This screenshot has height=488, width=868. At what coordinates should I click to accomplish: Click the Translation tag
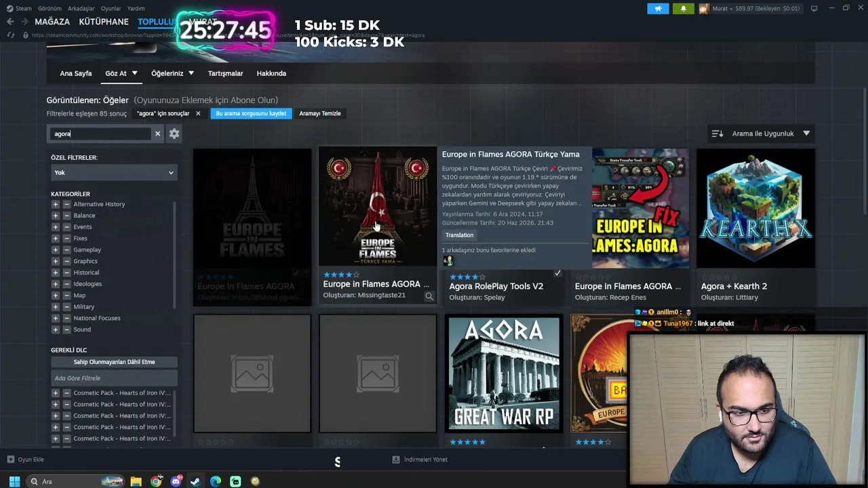point(460,235)
